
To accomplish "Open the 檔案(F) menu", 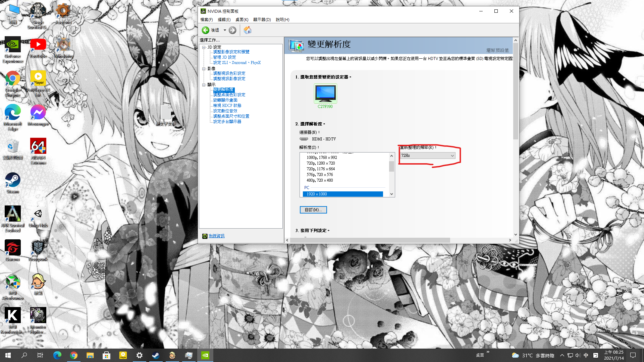I will 207,20.
